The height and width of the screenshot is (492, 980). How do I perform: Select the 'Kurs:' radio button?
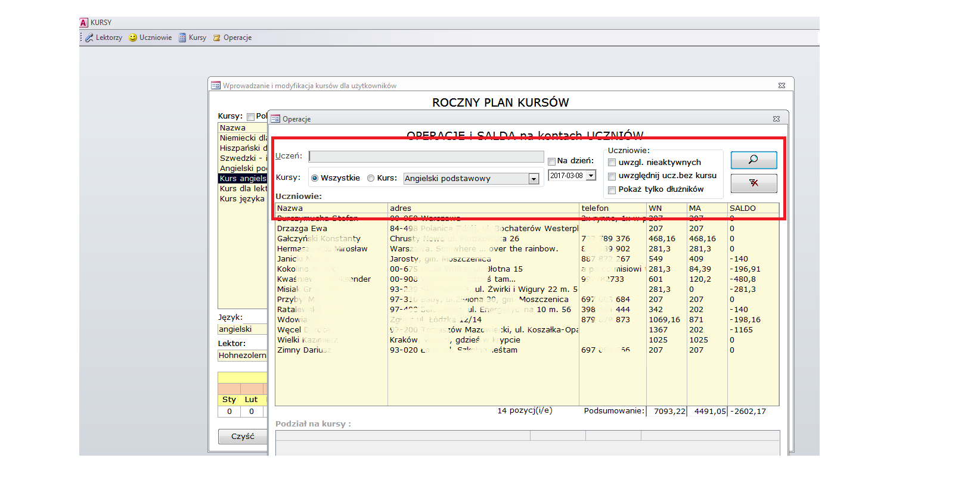(x=371, y=178)
